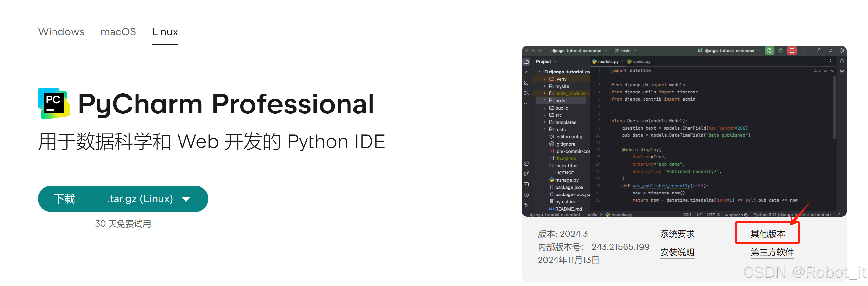Open the main branch dropdown
868x286 pixels.
click(625, 51)
